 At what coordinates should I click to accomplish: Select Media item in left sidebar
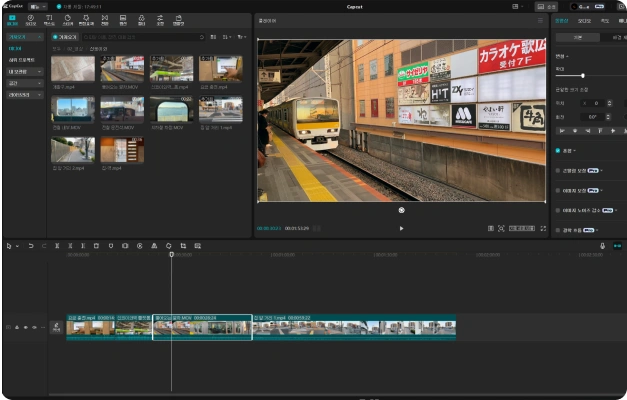tap(15, 48)
